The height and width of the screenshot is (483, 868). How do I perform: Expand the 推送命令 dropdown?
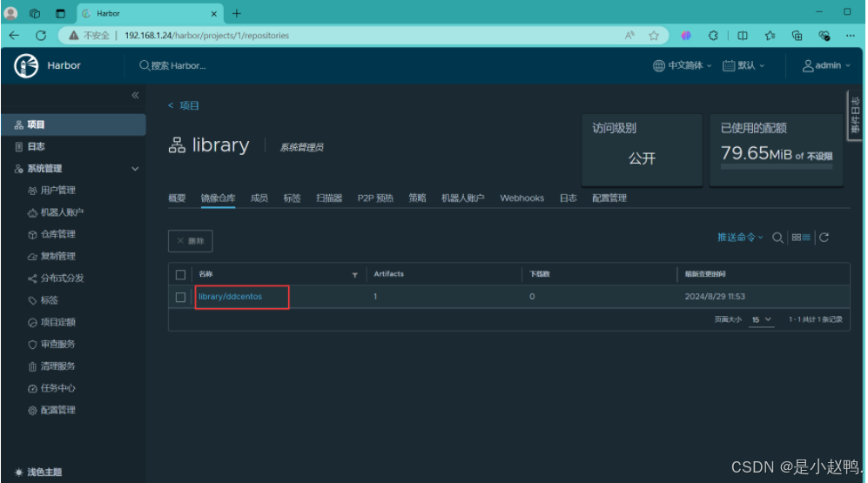[740, 238]
